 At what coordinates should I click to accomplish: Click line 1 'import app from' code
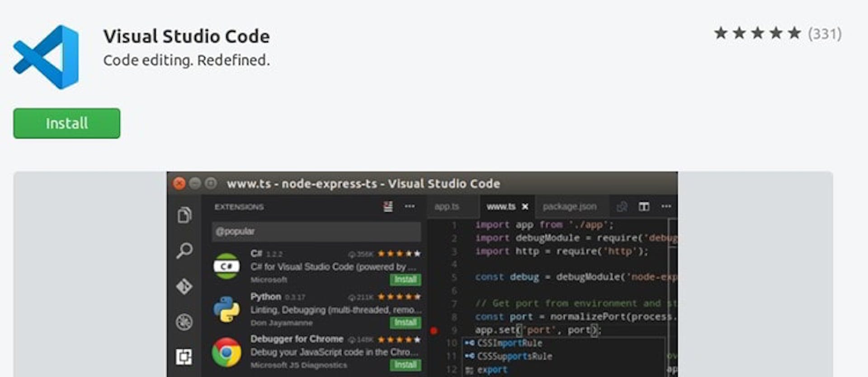point(545,224)
